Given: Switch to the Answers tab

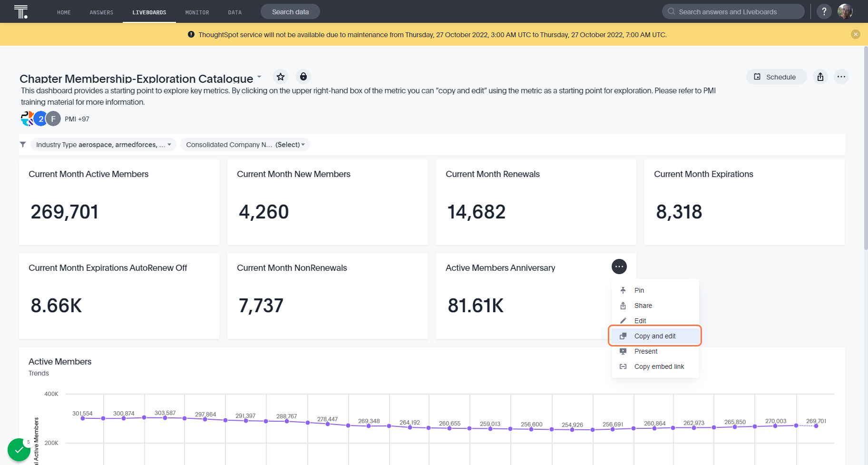Looking at the screenshot, I should (x=101, y=12).
